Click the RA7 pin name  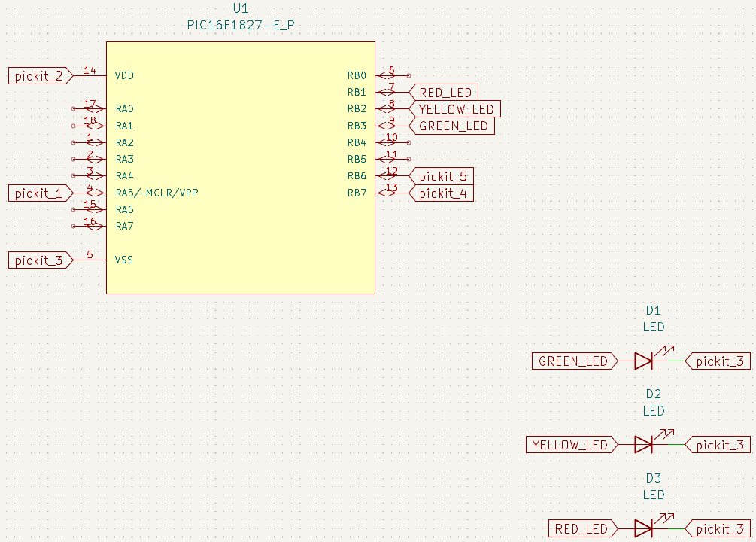pyautogui.click(x=124, y=226)
